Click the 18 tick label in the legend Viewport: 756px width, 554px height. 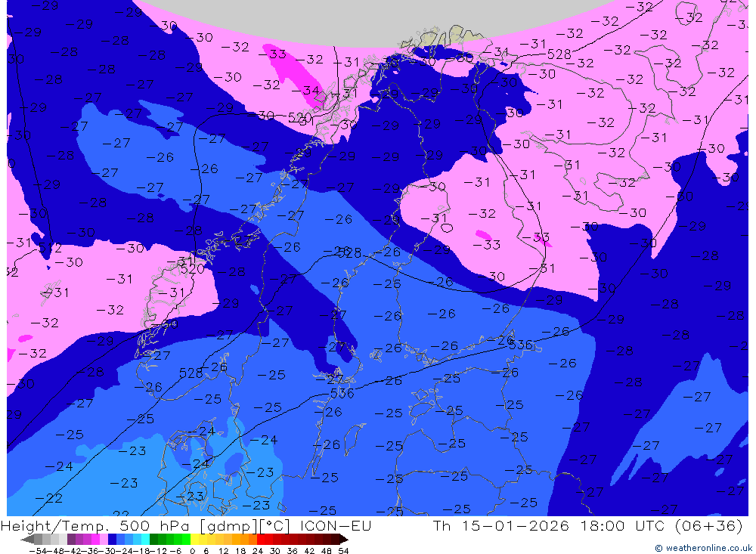tap(240, 551)
